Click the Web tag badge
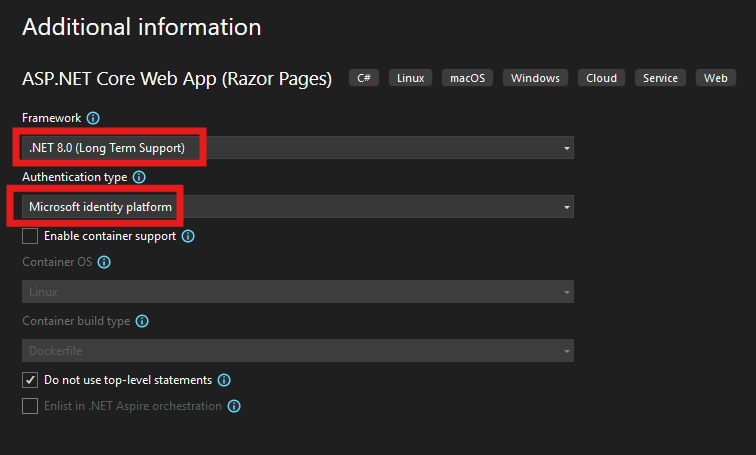Image resolution: width=756 pixels, height=455 pixels. coord(716,78)
